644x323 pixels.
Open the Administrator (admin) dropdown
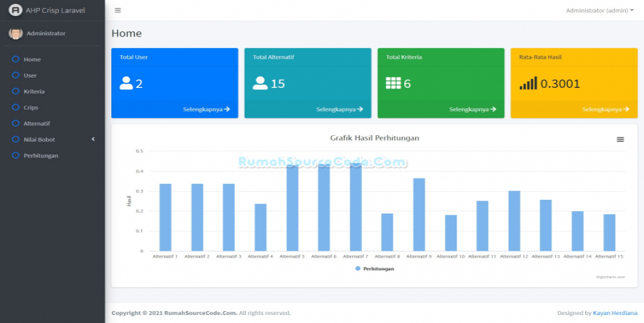tap(599, 10)
